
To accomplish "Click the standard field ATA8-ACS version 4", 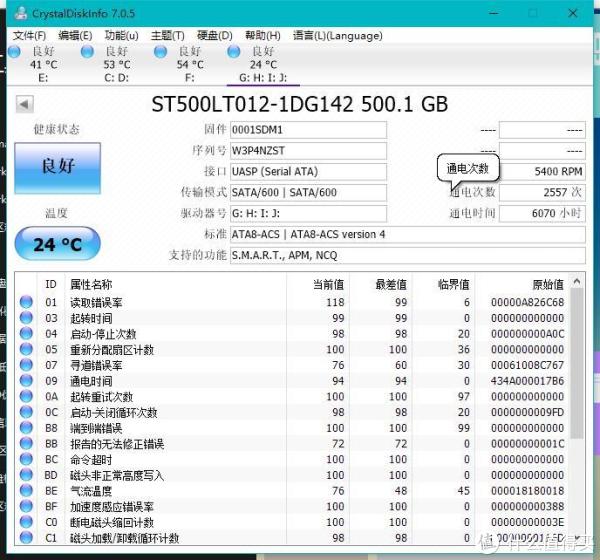I will (408, 234).
